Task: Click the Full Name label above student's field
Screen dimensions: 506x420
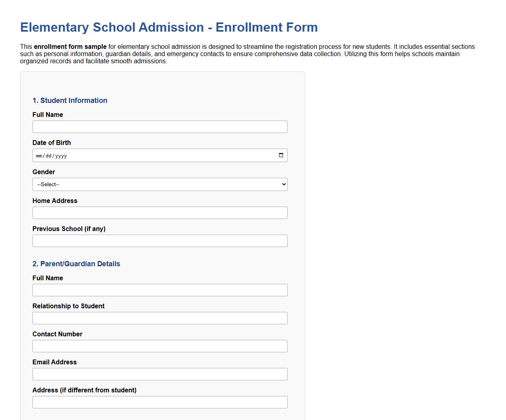Action: click(48, 115)
